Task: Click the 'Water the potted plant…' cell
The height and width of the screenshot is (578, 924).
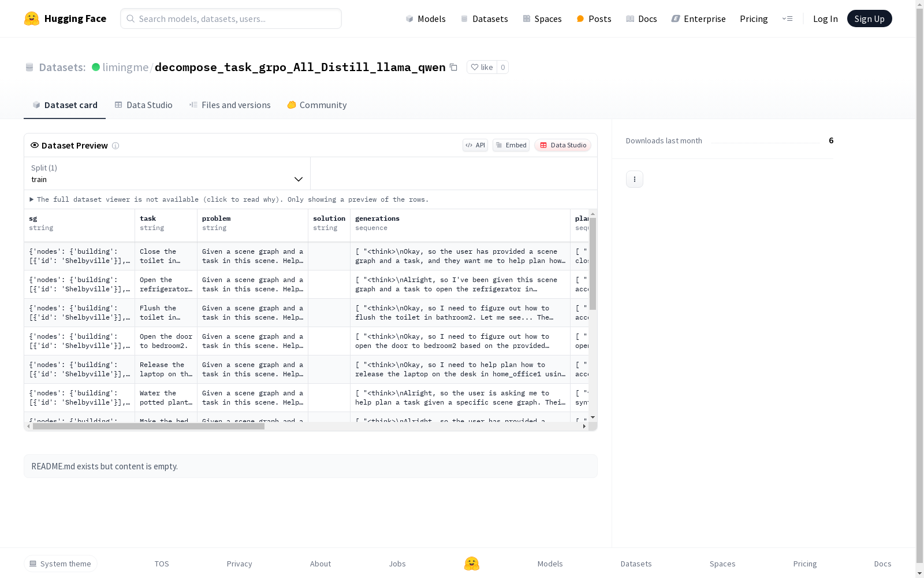Action: point(166,398)
